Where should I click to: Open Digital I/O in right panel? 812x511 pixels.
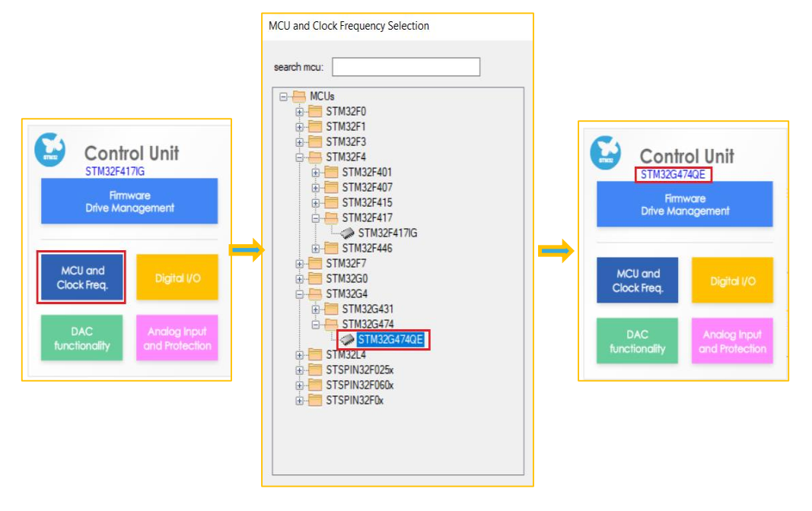click(732, 281)
